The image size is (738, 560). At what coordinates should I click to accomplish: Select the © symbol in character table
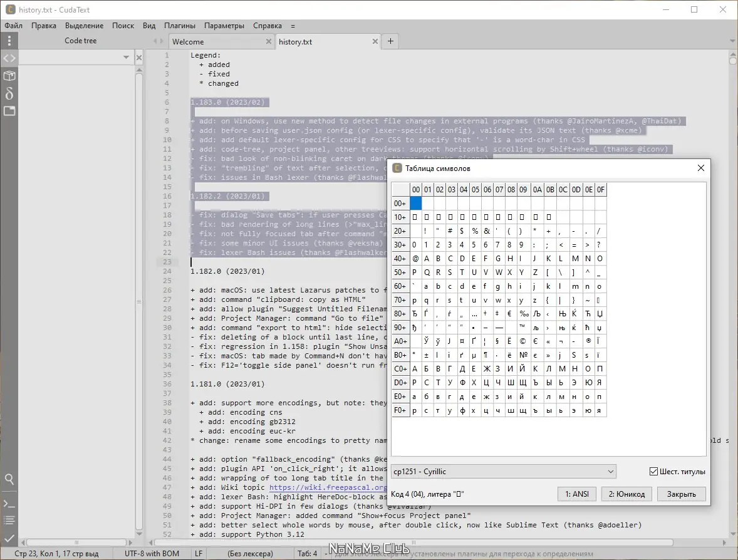click(523, 341)
